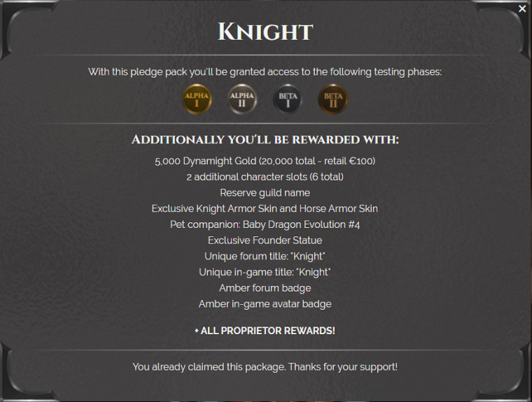Select the Amber forum badge reward
Image resolution: width=532 pixels, height=402 pixels.
coord(265,288)
